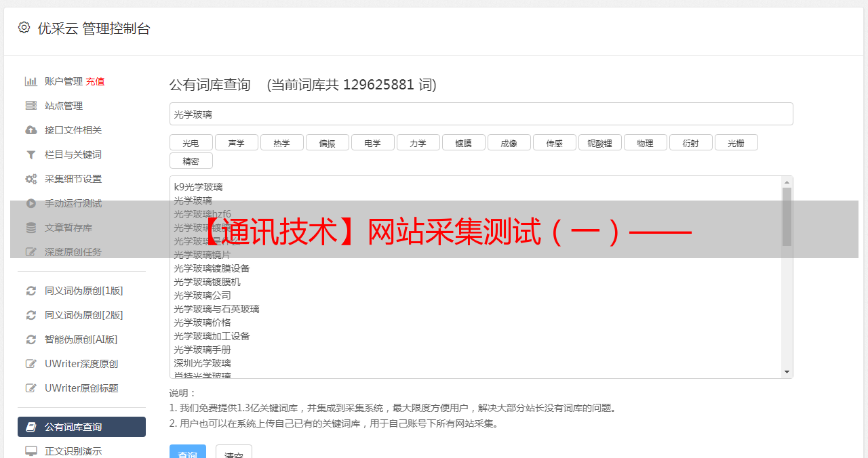Screen dimensions: 868x458
Task: Choose the 力学 tag button
Action: point(418,142)
